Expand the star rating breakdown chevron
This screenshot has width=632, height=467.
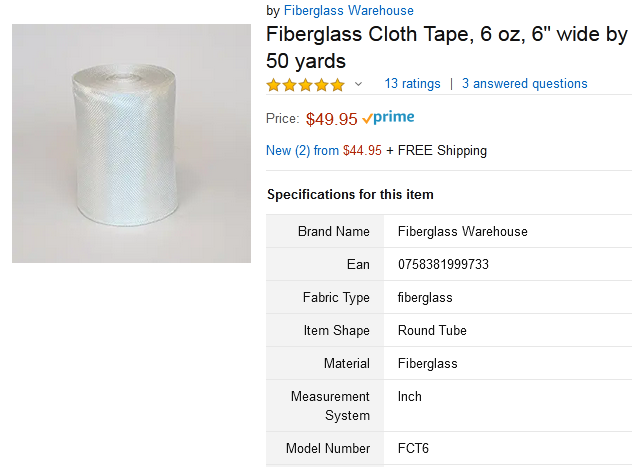pyautogui.click(x=359, y=84)
